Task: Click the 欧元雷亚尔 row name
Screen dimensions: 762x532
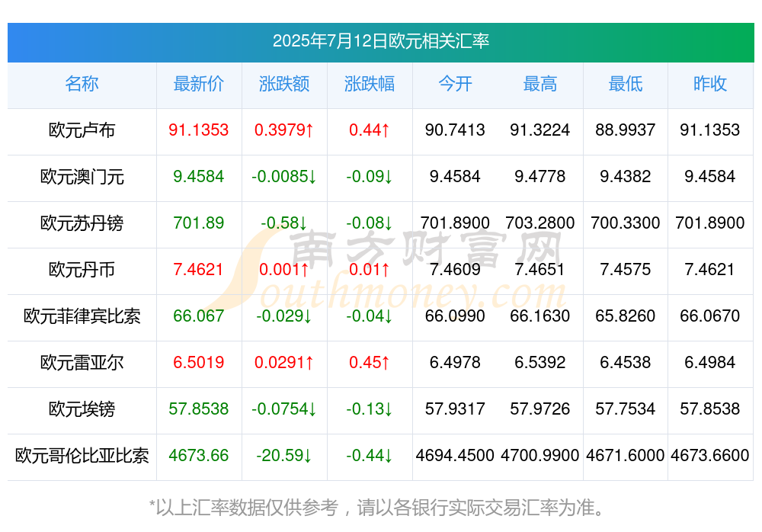Action: pos(82,362)
